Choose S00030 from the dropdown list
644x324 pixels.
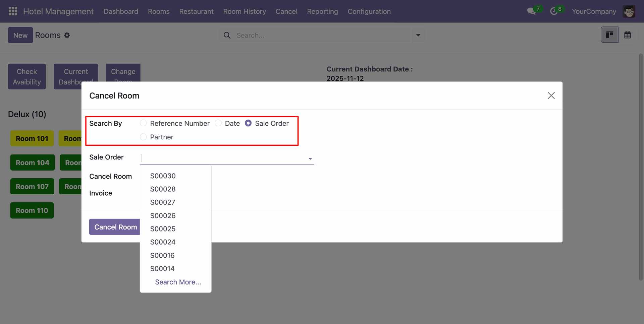coord(163,176)
